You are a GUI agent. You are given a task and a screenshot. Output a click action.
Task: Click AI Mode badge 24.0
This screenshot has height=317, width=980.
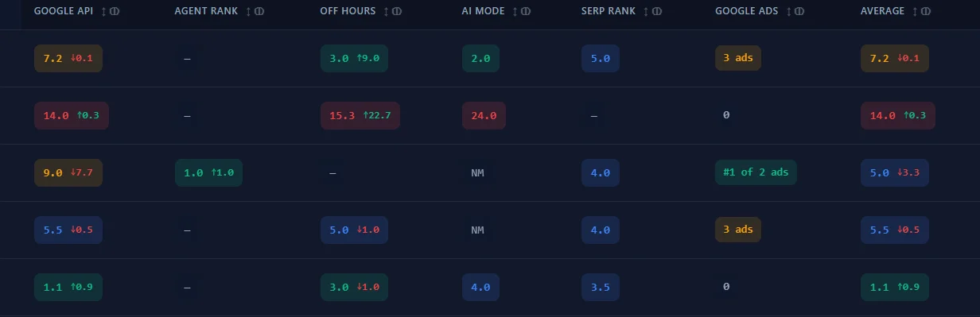click(484, 115)
